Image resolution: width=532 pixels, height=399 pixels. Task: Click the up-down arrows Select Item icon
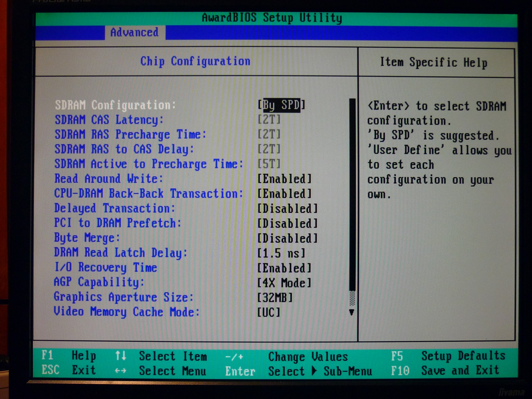pyautogui.click(x=121, y=356)
